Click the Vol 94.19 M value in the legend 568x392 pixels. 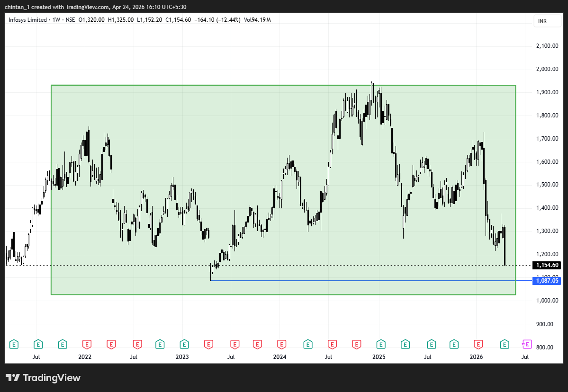(257, 20)
